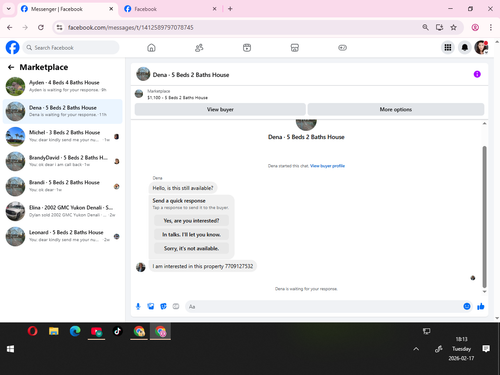Image resolution: width=500 pixels, height=375 pixels.
Task: Open the tab search dropdown arrow
Action: click(x=9, y=9)
